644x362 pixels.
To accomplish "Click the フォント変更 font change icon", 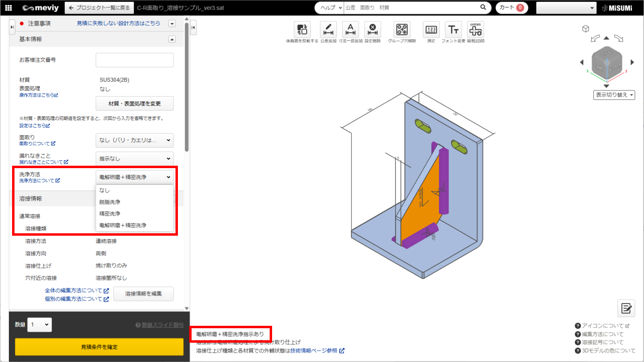I will pyautogui.click(x=453, y=30).
